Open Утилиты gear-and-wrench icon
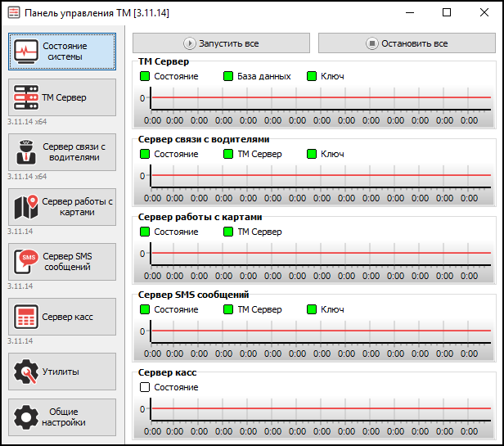This screenshot has width=504, height=446. coord(27,372)
